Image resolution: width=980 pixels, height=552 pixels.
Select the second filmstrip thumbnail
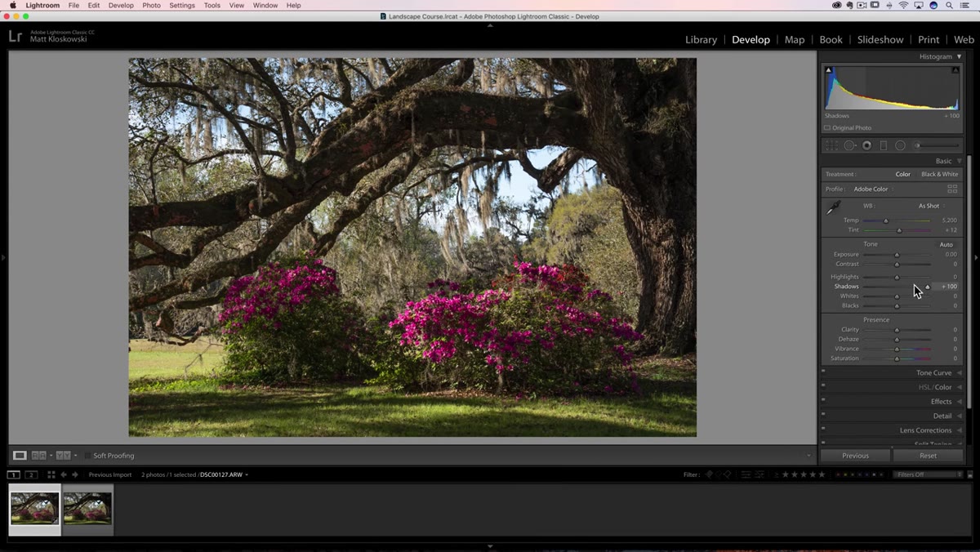[87, 508]
